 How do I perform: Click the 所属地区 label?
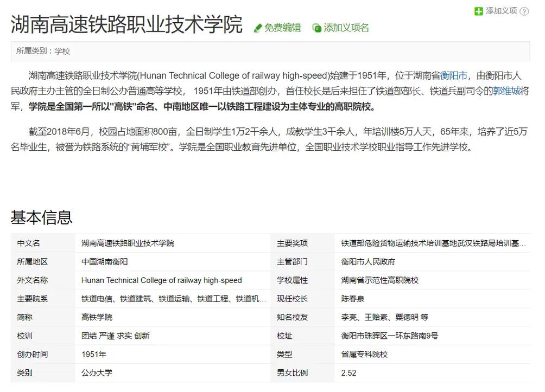33,262
